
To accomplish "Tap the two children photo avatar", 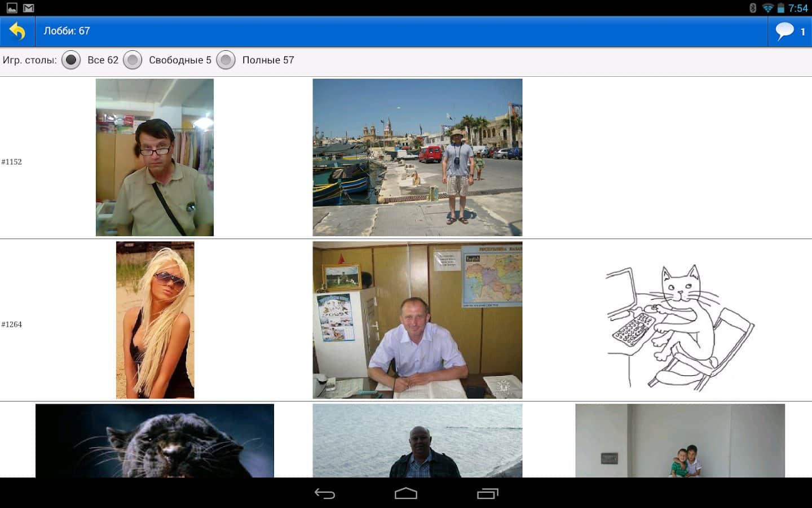I will (679, 441).
